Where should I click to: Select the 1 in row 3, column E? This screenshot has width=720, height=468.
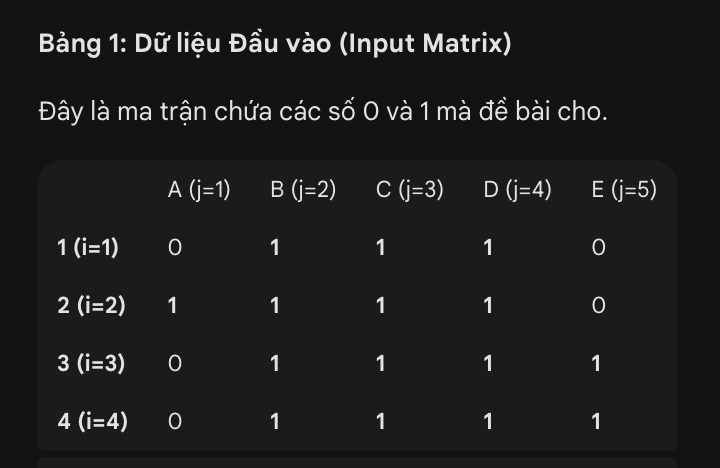pyautogui.click(x=596, y=364)
